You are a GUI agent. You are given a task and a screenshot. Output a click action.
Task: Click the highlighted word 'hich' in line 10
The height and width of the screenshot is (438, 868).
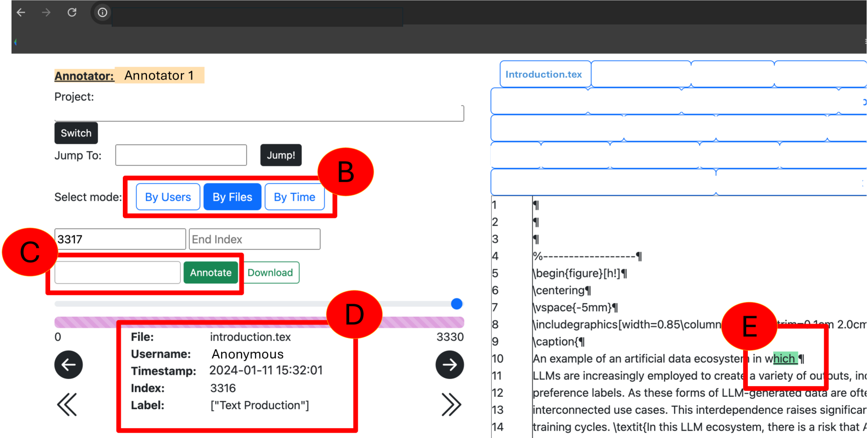785,359
